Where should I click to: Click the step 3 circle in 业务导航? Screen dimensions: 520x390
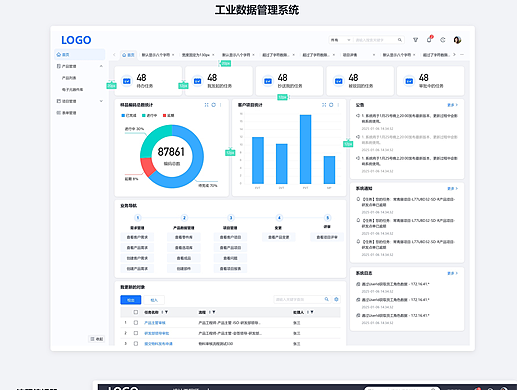(231, 218)
